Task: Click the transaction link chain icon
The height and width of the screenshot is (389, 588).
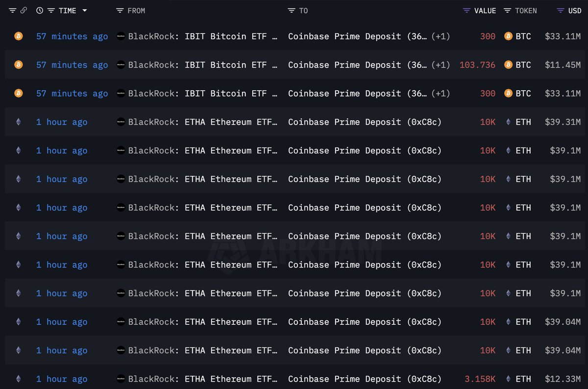Action: pos(24,10)
